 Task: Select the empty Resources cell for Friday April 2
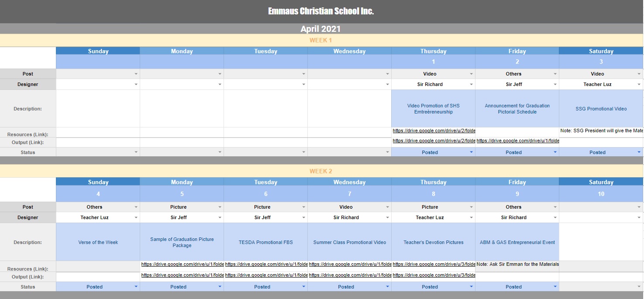pos(517,132)
